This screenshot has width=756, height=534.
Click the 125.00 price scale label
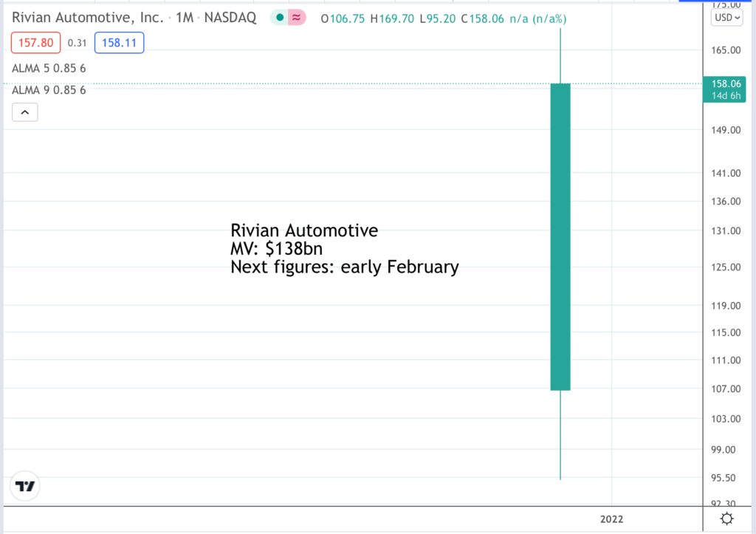[x=726, y=267]
